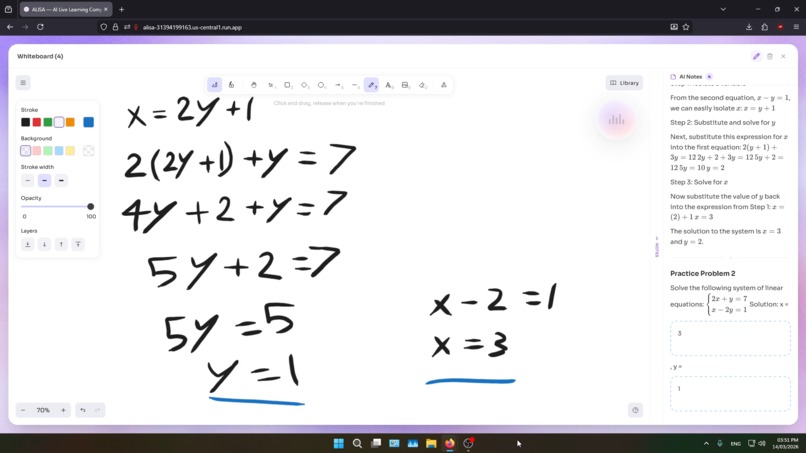Set stroke width to bold
Viewport: 806px width, 453px height.
coord(44,180)
